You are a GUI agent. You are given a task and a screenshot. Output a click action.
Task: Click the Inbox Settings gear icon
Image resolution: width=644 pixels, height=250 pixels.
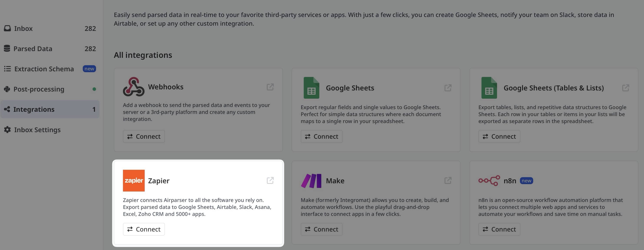(x=7, y=130)
